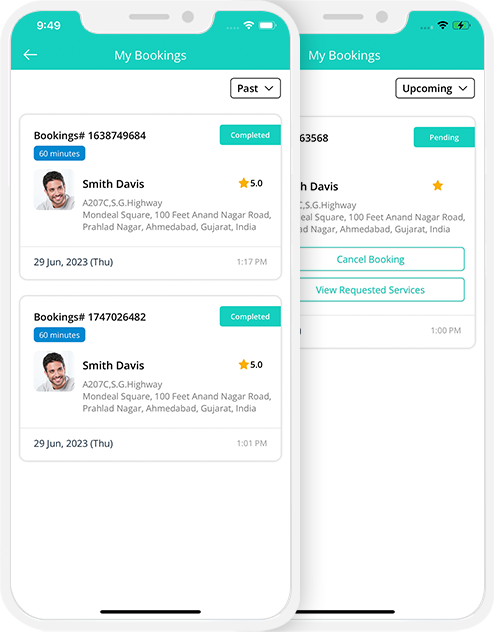
Task: Tap Completed badge on booking 1747026482
Action: [x=250, y=316]
